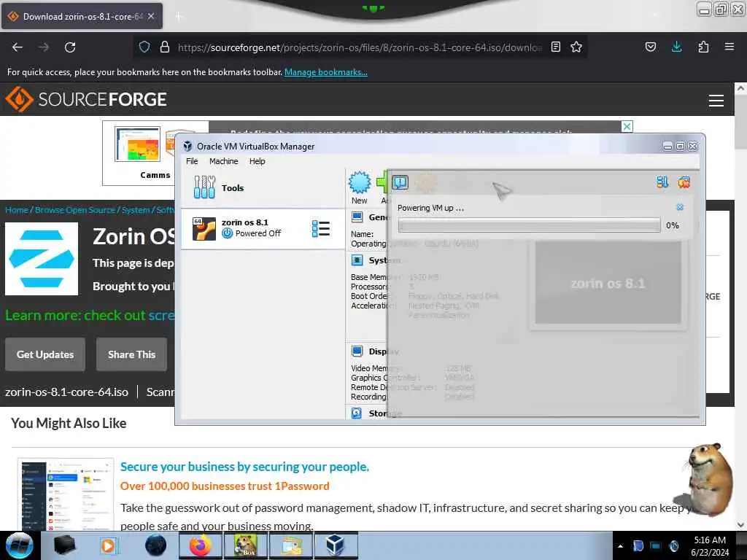
Task: Click the Manage bookmarks link
Action: click(x=326, y=72)
